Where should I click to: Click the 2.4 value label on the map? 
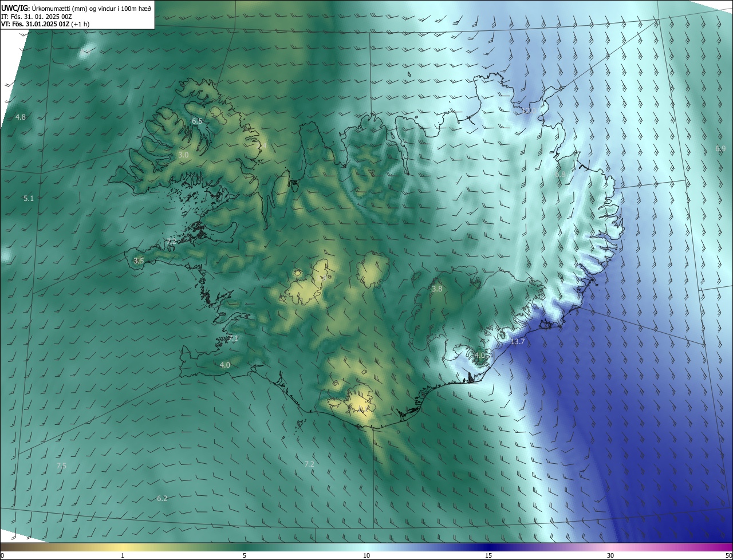(x=262, y=147)
